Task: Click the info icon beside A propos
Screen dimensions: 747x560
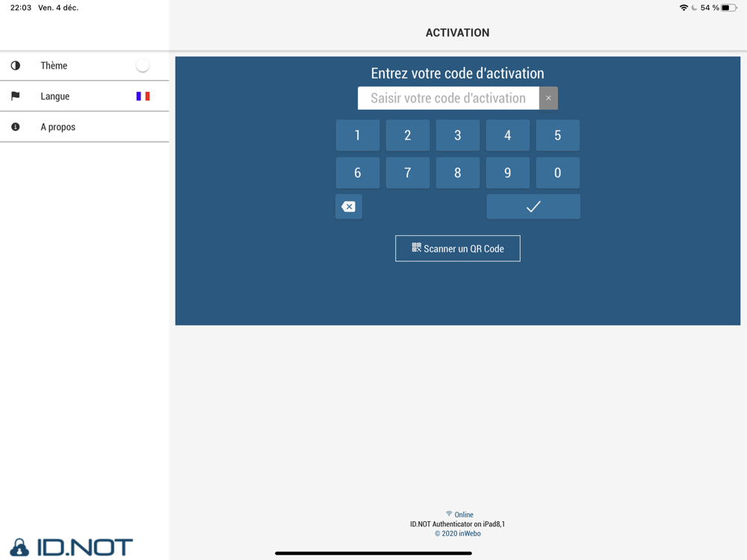Action: (15, 127)
